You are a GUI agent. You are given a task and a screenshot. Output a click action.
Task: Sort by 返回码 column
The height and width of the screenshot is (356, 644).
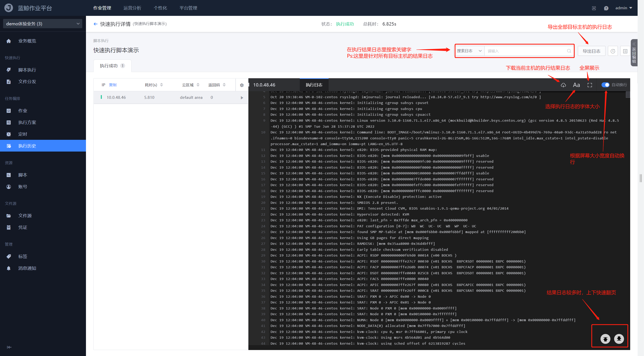click(224, 85)
